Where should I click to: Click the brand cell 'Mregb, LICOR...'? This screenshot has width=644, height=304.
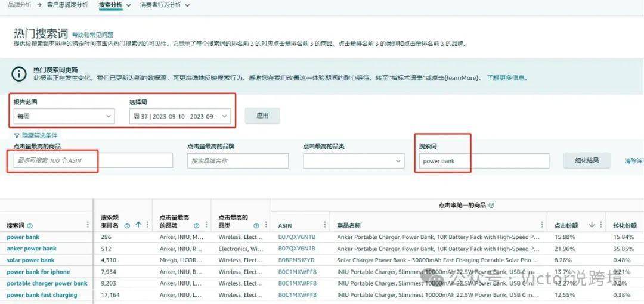[x=181, y=260]
